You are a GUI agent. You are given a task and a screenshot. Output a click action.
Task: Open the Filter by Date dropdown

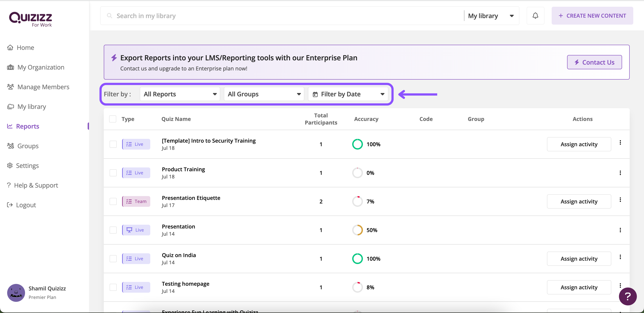348,94
